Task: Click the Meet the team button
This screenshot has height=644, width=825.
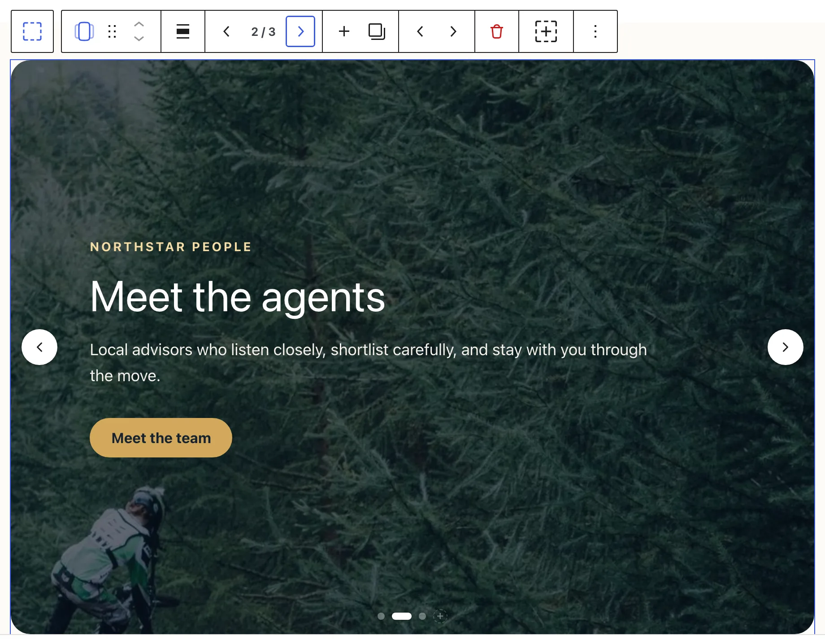Action: [x=161, y=438]
